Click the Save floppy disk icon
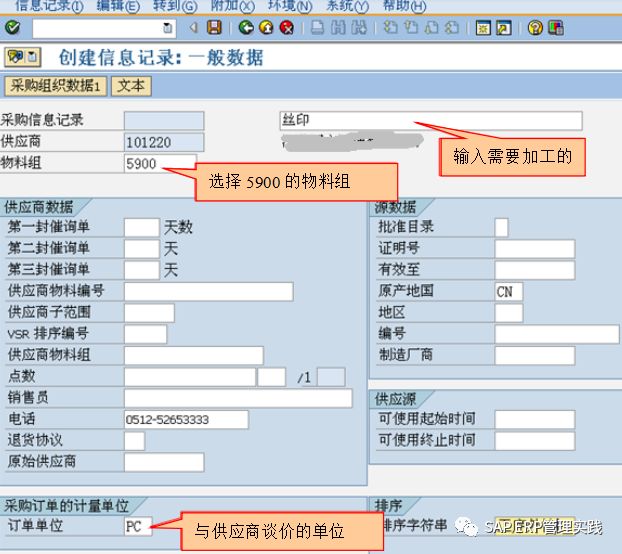The image size is (622, 554). [214, 28]
